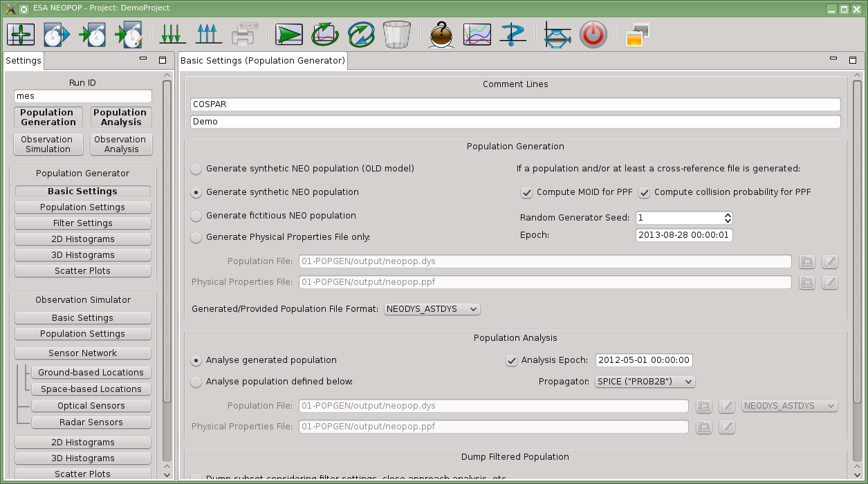Open Population Settings under Population Generator
This screenshot has width=868, height=484.
pyautogui.click(x=83, y=207)
